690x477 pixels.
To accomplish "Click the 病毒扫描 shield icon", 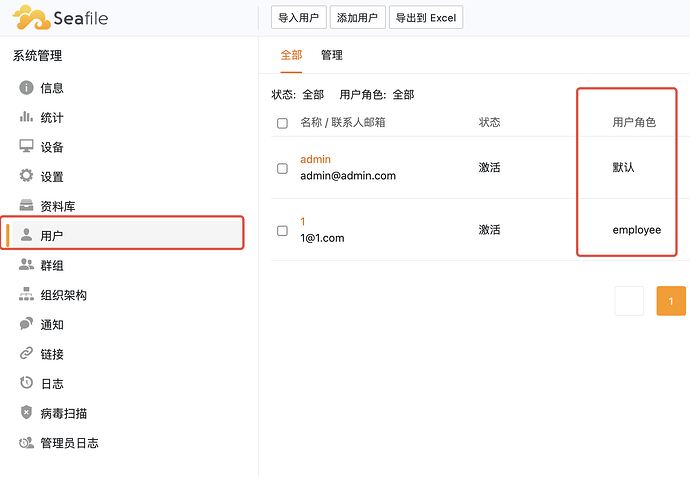I will 27,413.
